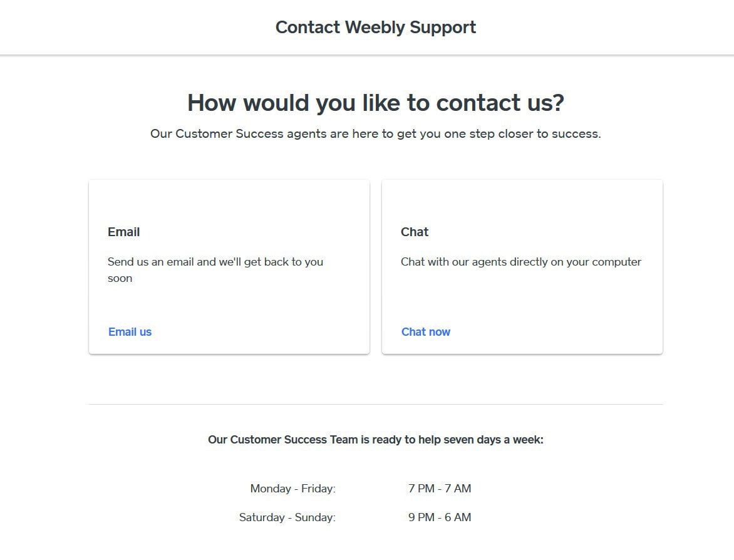The height and width of the screenshot is (560, 734).
Task: Click the 'ready to help seven days' line
Action: 375,440
